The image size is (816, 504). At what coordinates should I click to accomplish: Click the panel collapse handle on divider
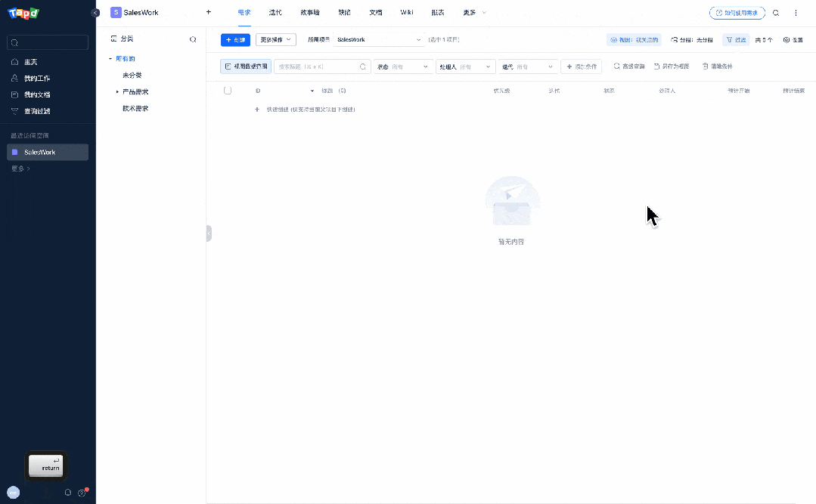[209, 233]
